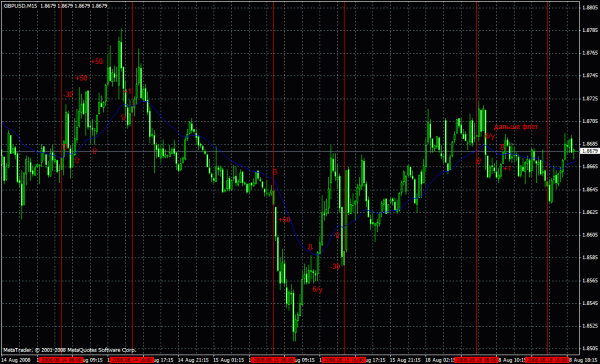600x364 pixels.
Task: Select the red text 'дальше флет'
Action: point(516,127)
